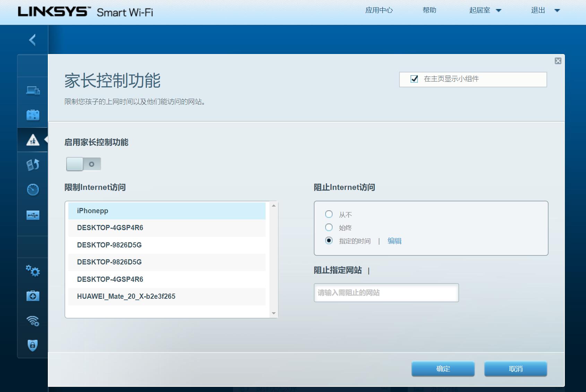586x392 pixels.
Task: Open External Storage USB icon
Action: 33,215
